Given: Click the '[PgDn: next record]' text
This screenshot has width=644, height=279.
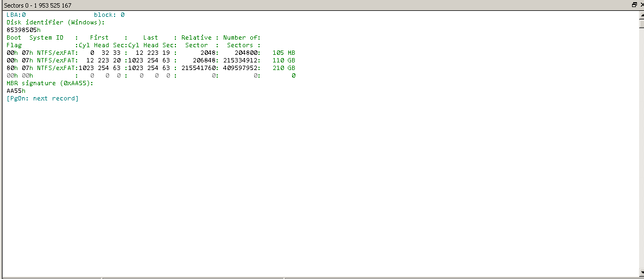Looking at the screenshot, I should pos(42,98).
